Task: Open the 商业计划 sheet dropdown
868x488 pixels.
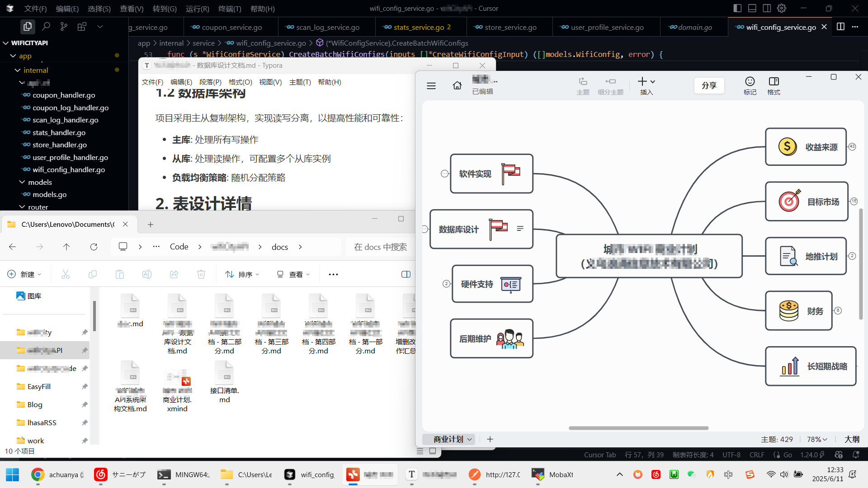Action: 469,439
